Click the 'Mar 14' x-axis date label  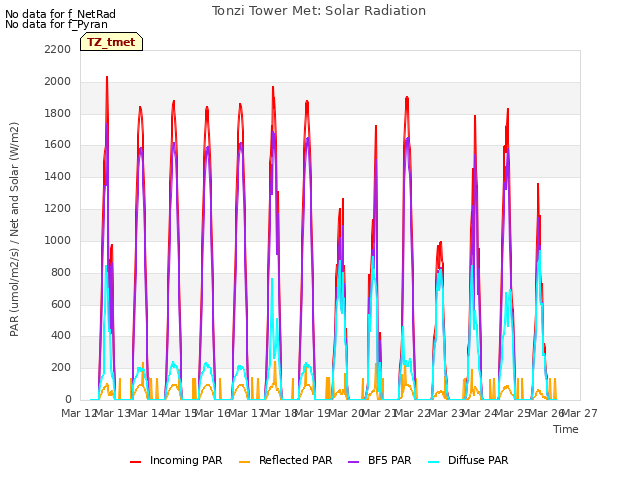point(146,413)
